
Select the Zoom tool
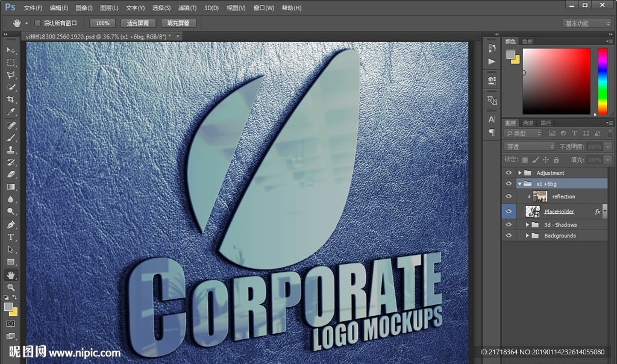click(x=11, y=287)
